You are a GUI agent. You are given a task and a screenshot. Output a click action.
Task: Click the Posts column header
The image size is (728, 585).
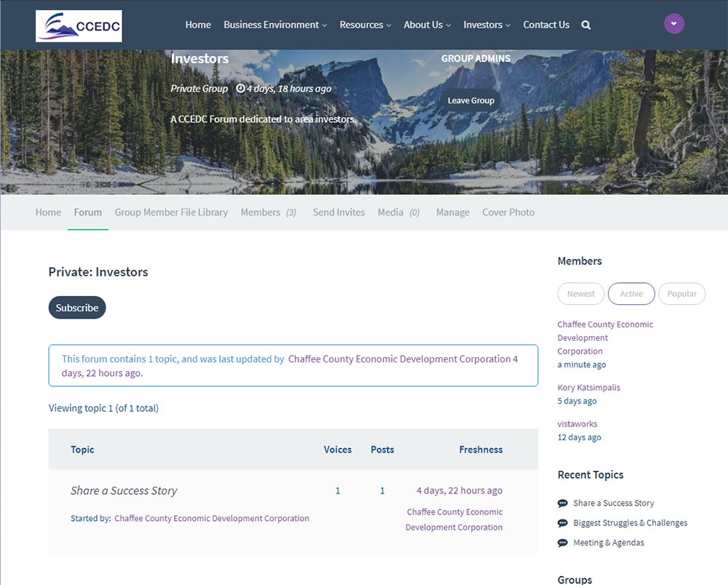click(x=382, y=450)
